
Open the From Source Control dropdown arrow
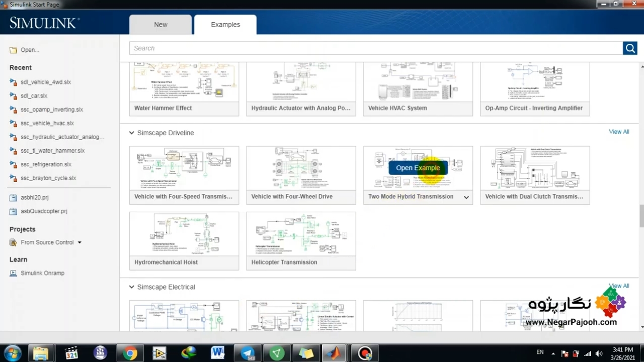point(79,242)
